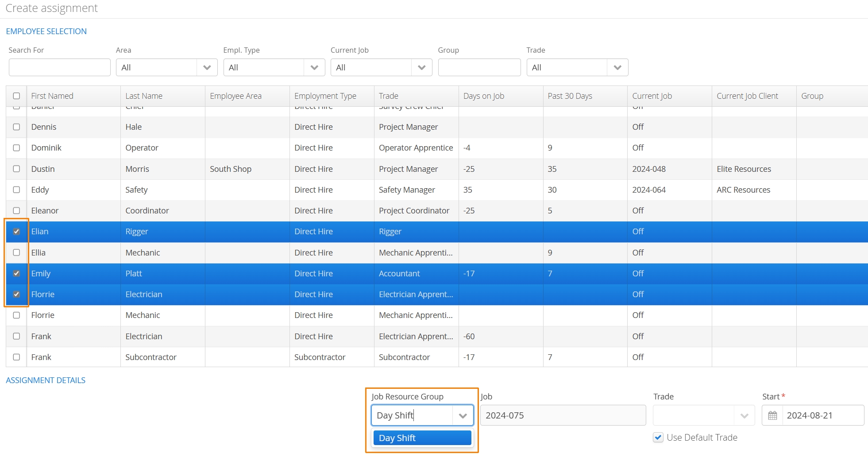Open the assignment Trade dropdown arrow
868x465 pixels.
(x=745, y=415)
